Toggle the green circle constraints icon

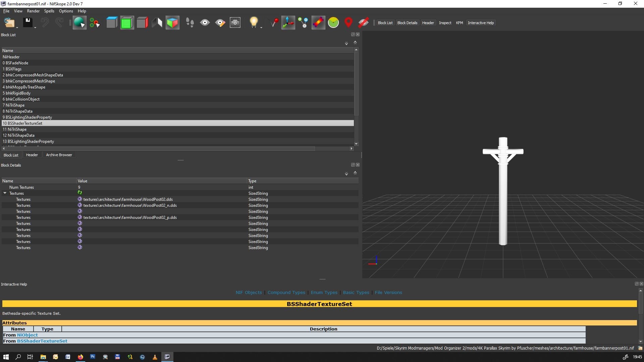(x=333, y=23)
